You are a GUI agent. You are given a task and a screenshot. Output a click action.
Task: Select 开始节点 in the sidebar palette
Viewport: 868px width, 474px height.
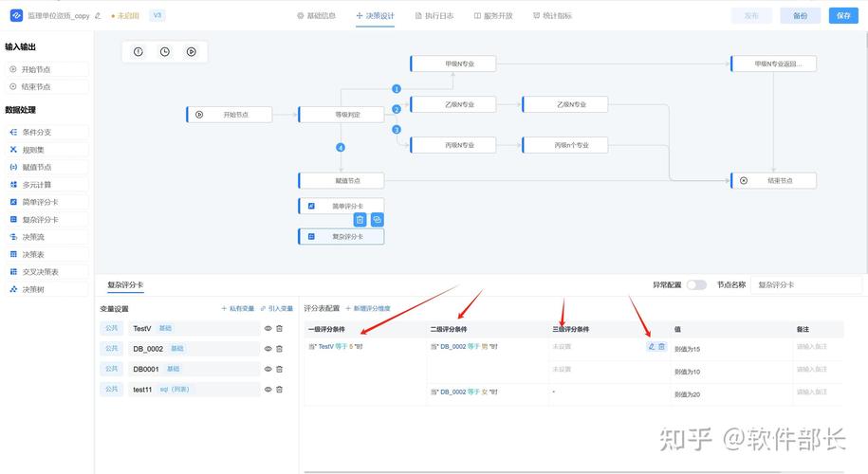coord(47,70)
